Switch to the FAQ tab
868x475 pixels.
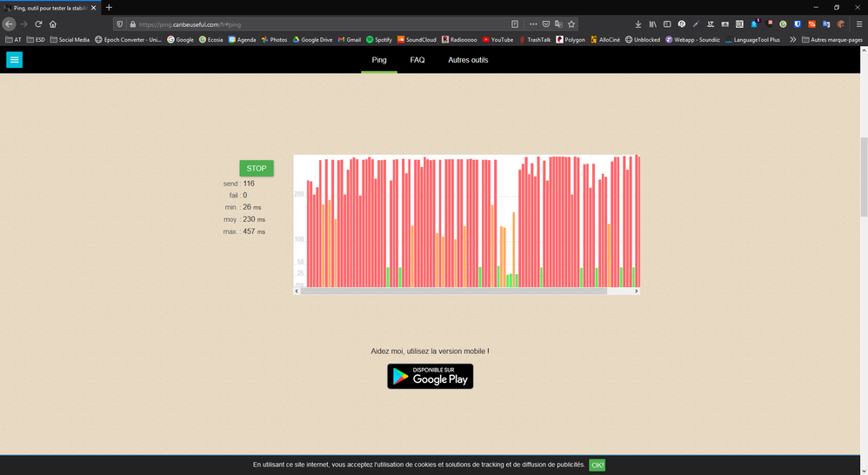tap(417, 60)
